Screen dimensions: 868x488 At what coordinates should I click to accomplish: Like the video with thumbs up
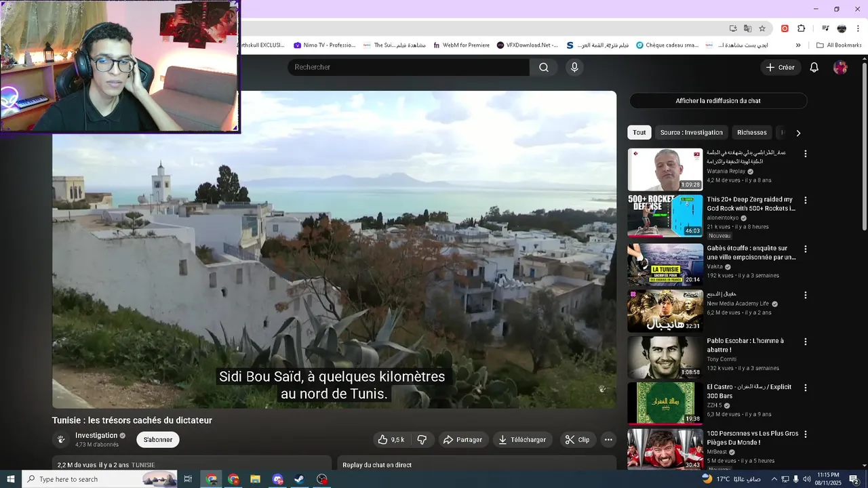pos(391,440)
